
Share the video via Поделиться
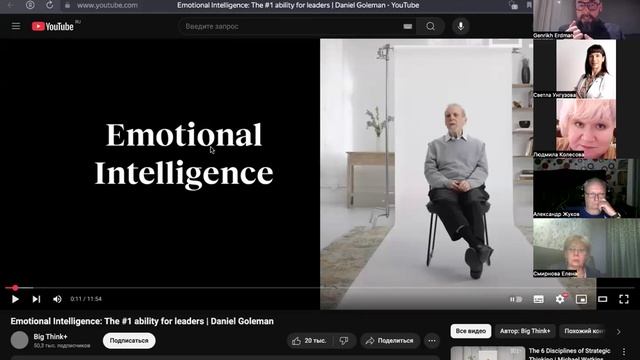point(390,340)
